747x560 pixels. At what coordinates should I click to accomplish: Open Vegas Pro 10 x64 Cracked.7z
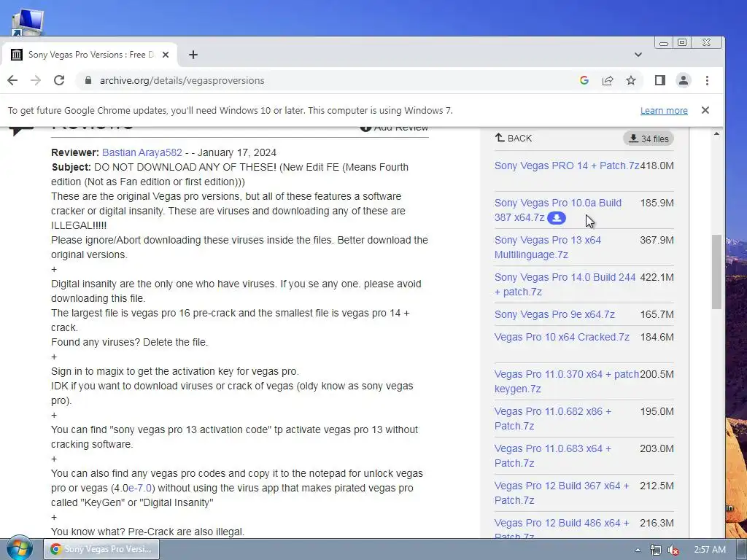pos(562,337)
